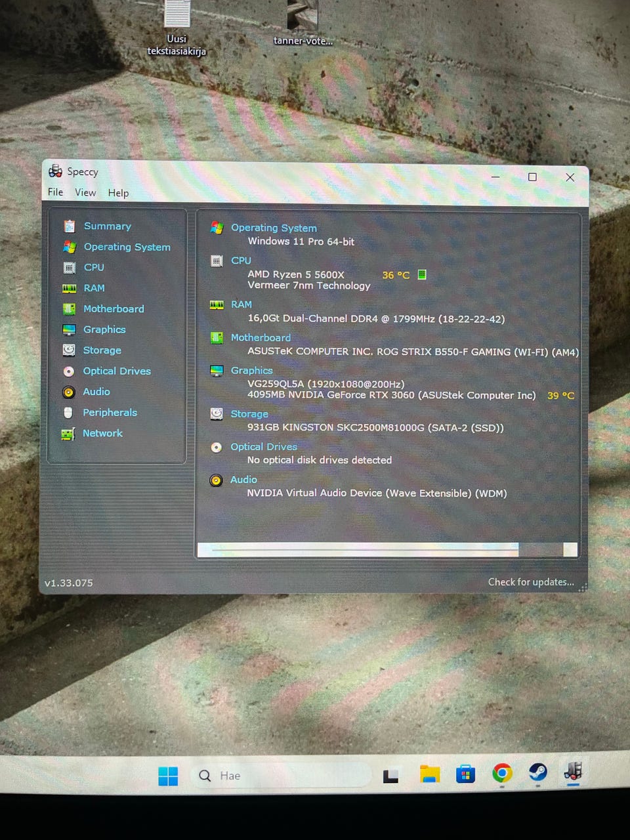The image size is (630, 840).
Task: Click the Speccy icon on the taskbar
Action: click(573, 770)
